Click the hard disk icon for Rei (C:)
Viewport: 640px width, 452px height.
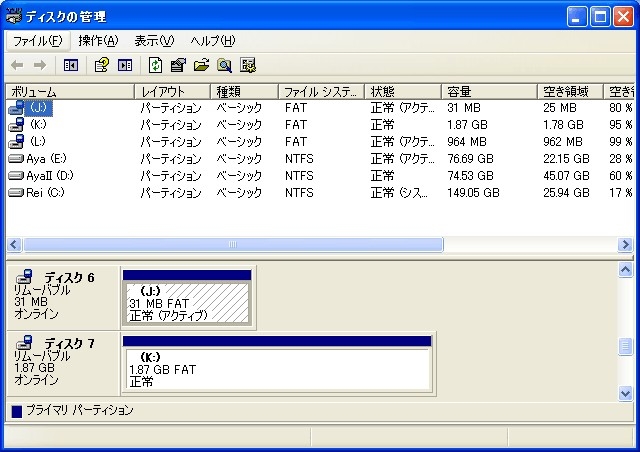point(16,192)
